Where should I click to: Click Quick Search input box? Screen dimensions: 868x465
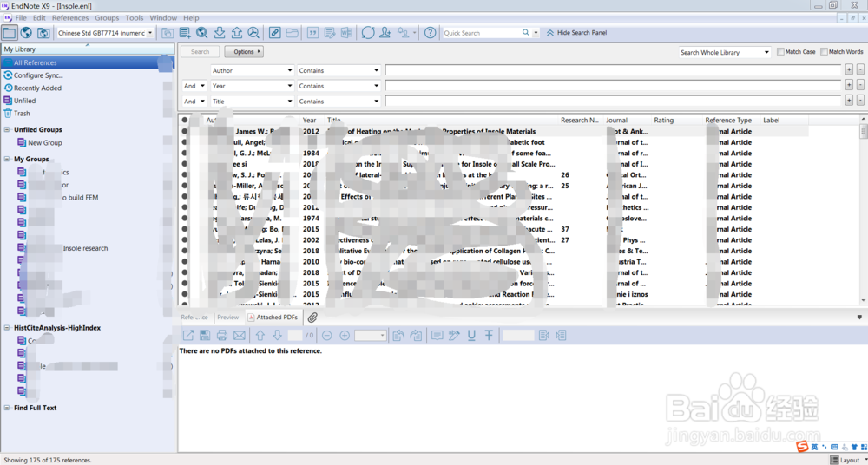(x=481, y=33)
